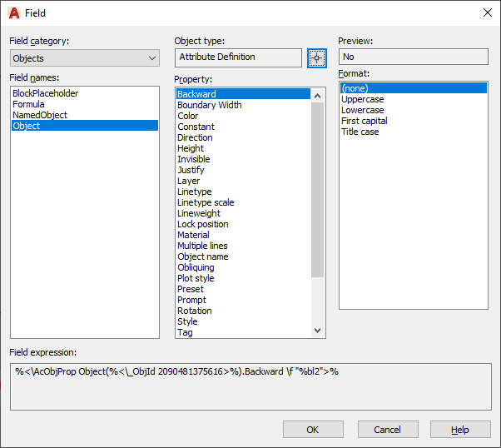Close the Field dialog window
The height and width of the screenshot is (448, 501).
coord(487,12)
